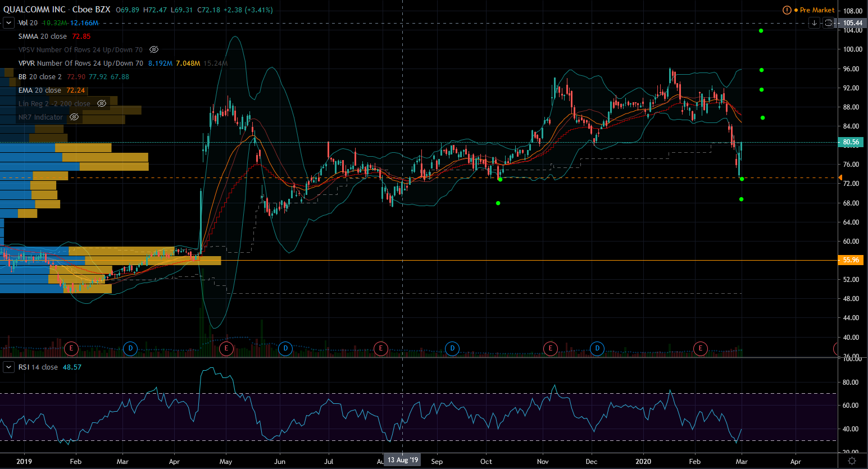
Task: Show the hidden VPSV indicator
Action: 154,50
